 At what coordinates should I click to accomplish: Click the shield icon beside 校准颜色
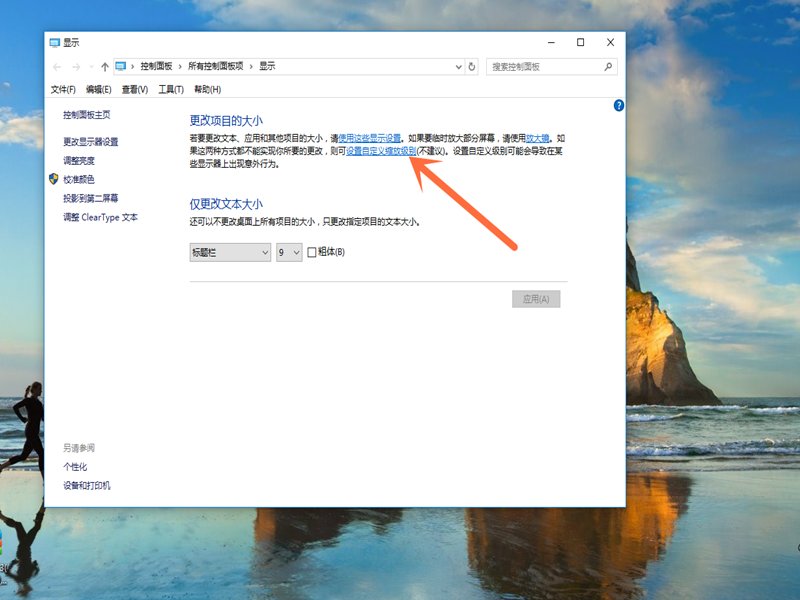[54, 179]
